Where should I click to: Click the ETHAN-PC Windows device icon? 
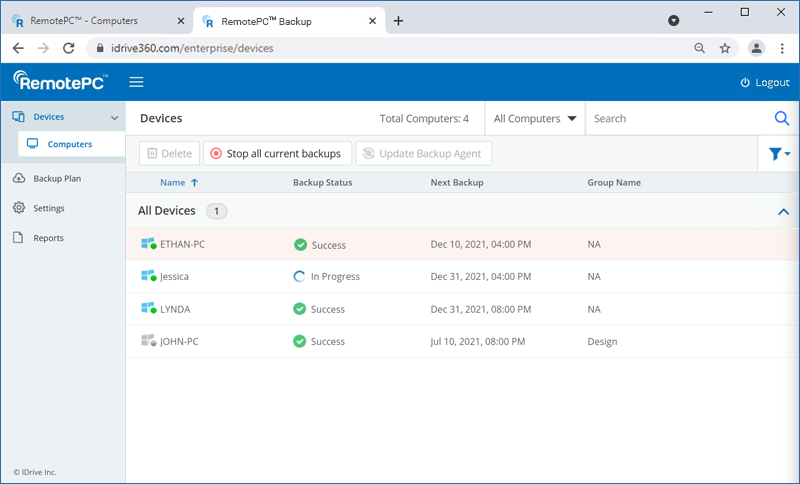pos(149,245)
